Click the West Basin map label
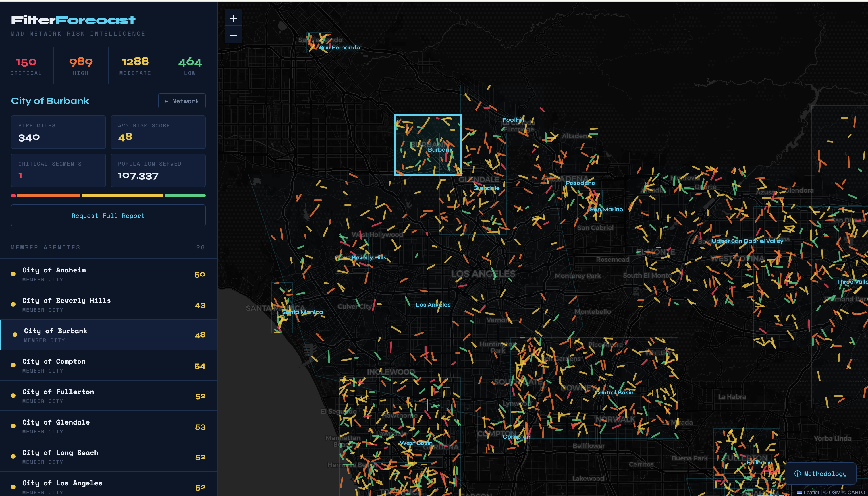The image size is (868, 496). pyautogui.click(x=416, y=443)
